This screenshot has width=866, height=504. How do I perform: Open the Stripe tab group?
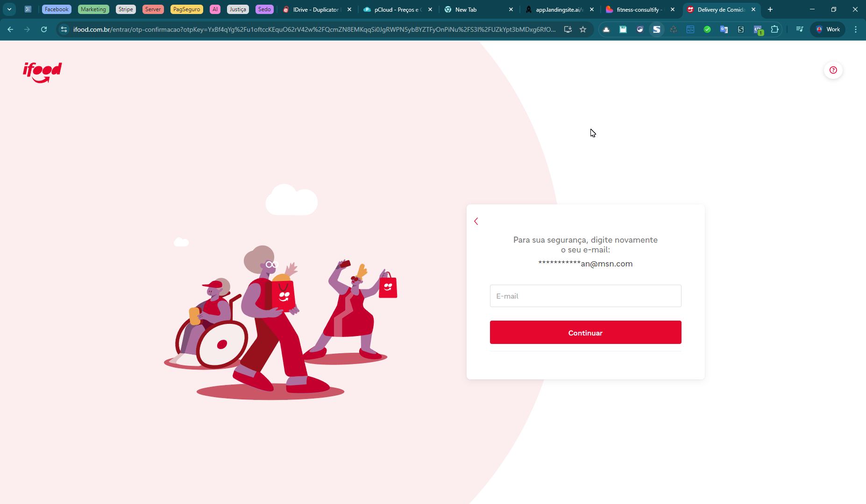(x=126, y=9)
